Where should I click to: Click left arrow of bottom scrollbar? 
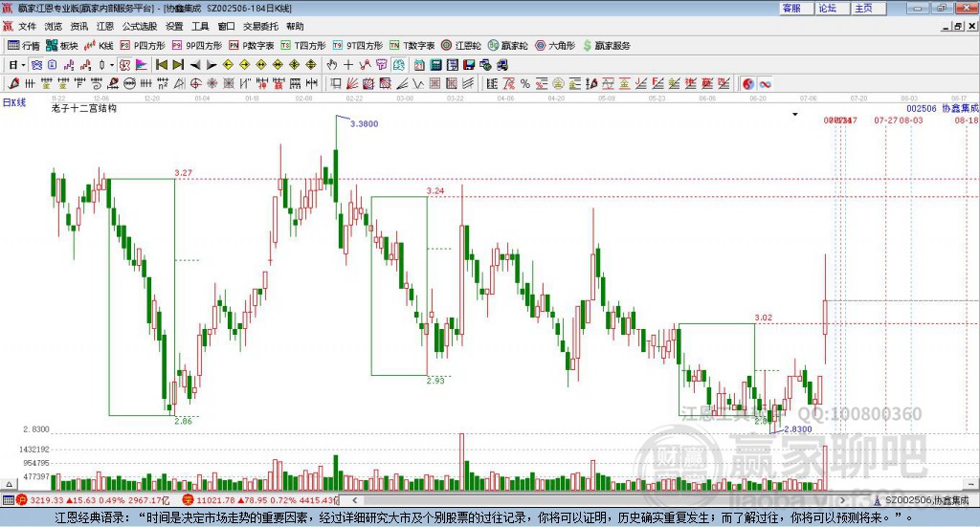(x=355, y=500)
